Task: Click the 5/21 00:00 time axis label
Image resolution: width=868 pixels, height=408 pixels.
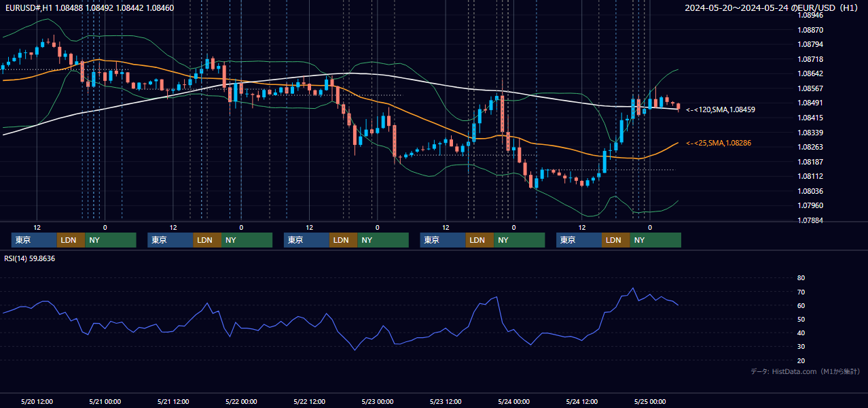Action: click(x=105, y=401)
